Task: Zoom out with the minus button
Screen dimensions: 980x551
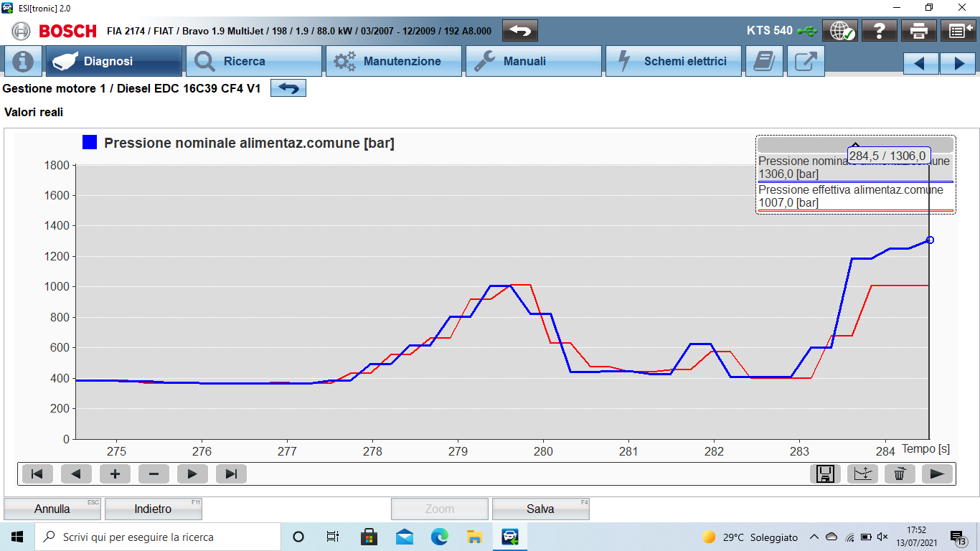Action: click(154, 474)
